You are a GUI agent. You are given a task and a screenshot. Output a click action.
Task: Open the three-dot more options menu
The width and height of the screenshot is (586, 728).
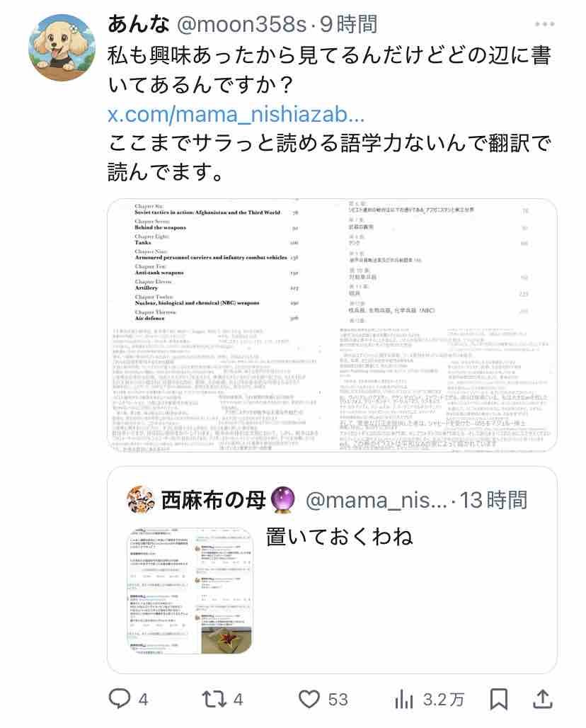pos(544,24)
